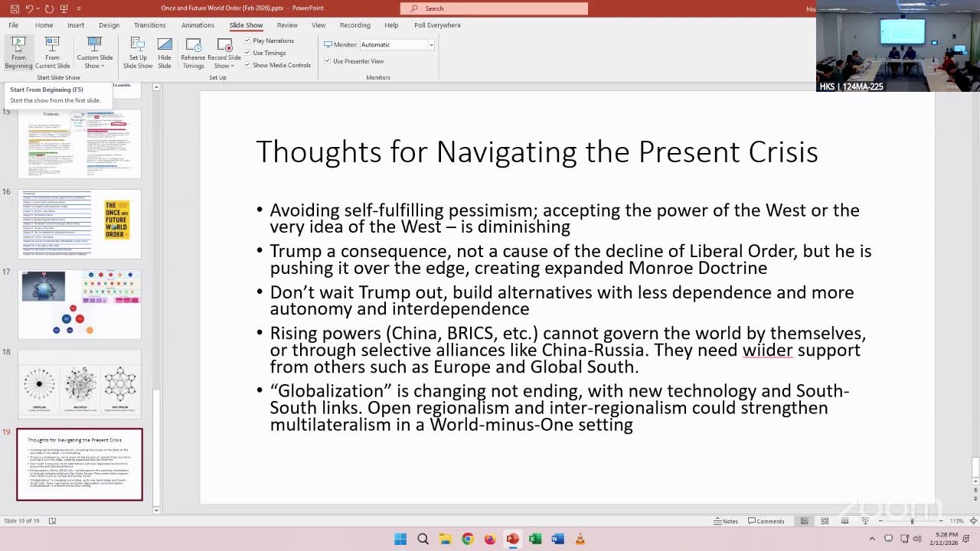The image size is (980, 551).
Task: Customize Quick Access Toolbar dropdown
Action: [79, 8]
